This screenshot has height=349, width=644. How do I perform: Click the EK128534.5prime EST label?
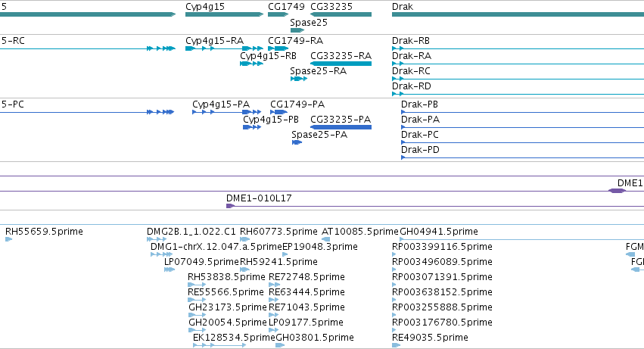[234, 338]
